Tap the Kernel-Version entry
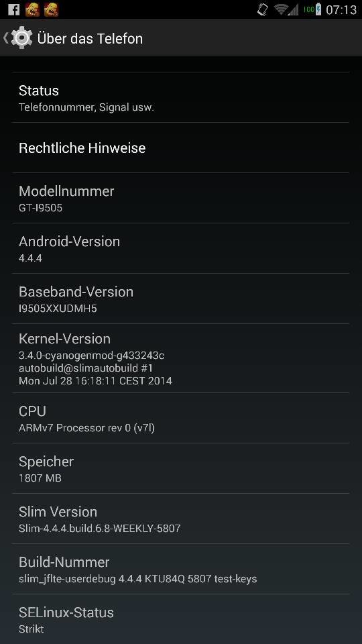This screenshot has height=644, width=362. pos(180,358)
